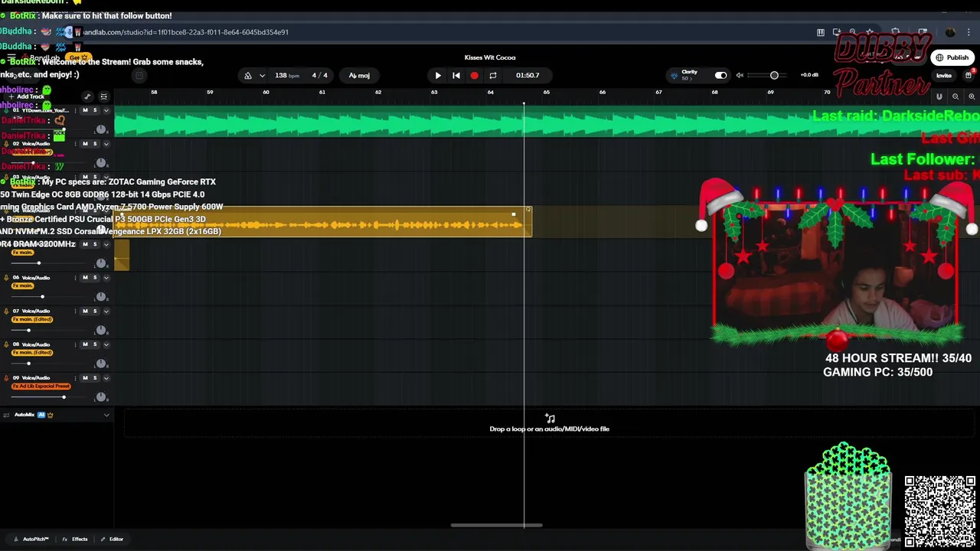The image size is (980, 551).
Task: Click the master volume slider handle
Action: pos(774,76)
